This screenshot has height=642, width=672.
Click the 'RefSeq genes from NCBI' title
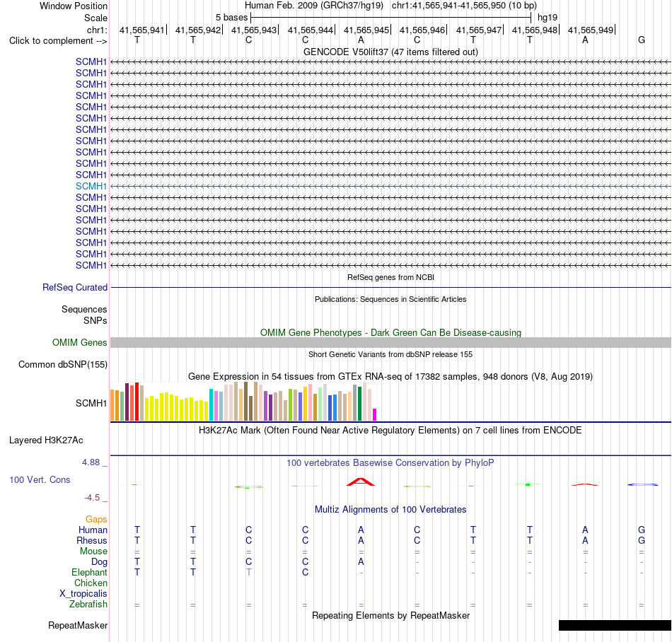click(390, 277)
